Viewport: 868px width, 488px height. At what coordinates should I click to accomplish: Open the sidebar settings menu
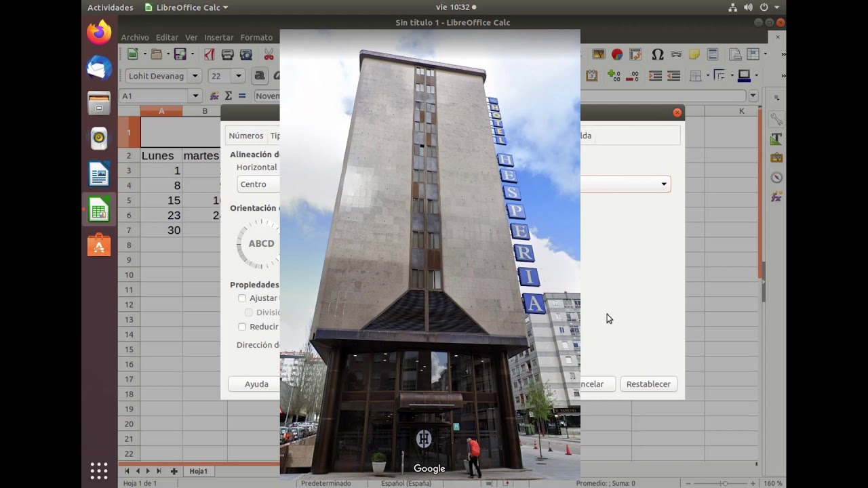777,99
